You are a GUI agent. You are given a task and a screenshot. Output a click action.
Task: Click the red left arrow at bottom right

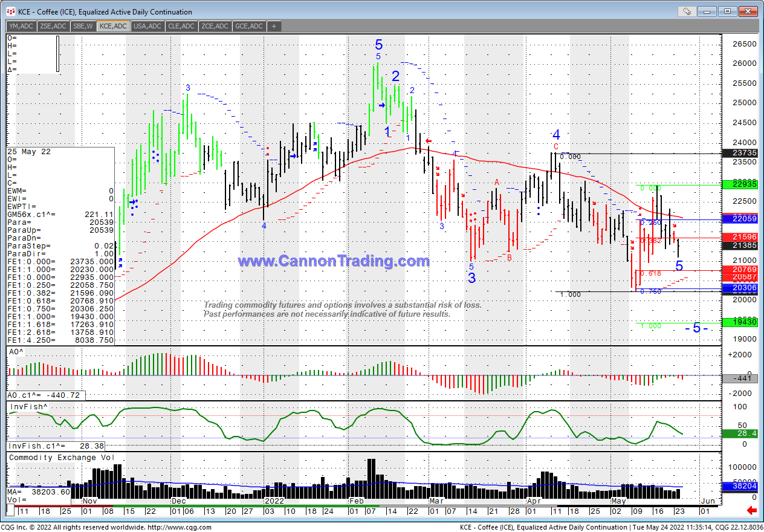752,511
